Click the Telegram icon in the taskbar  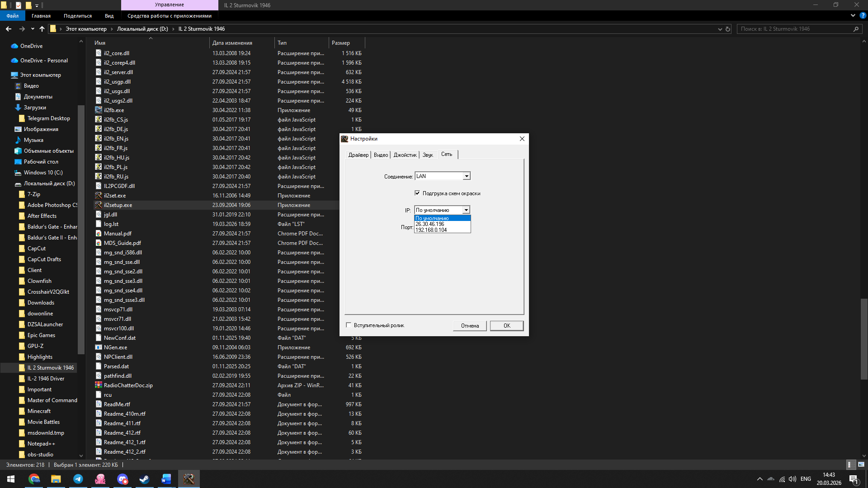[x=78, y=479]
